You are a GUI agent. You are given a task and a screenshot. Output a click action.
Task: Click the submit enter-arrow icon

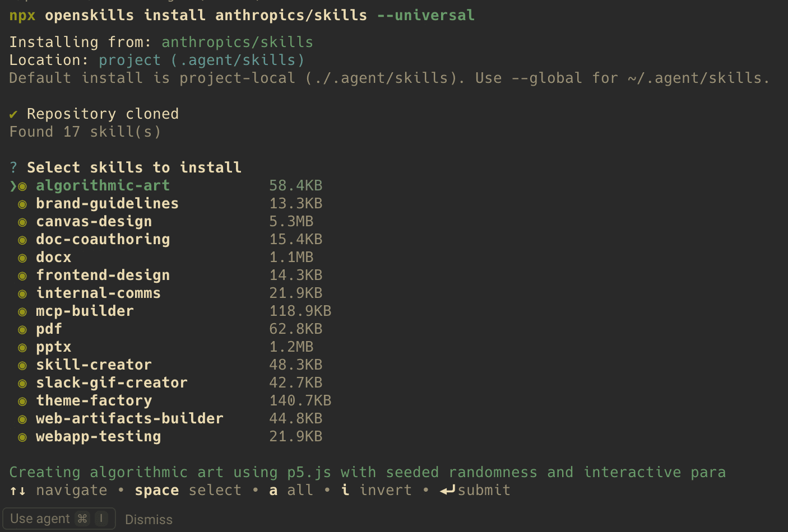click(x=447, y=491)
